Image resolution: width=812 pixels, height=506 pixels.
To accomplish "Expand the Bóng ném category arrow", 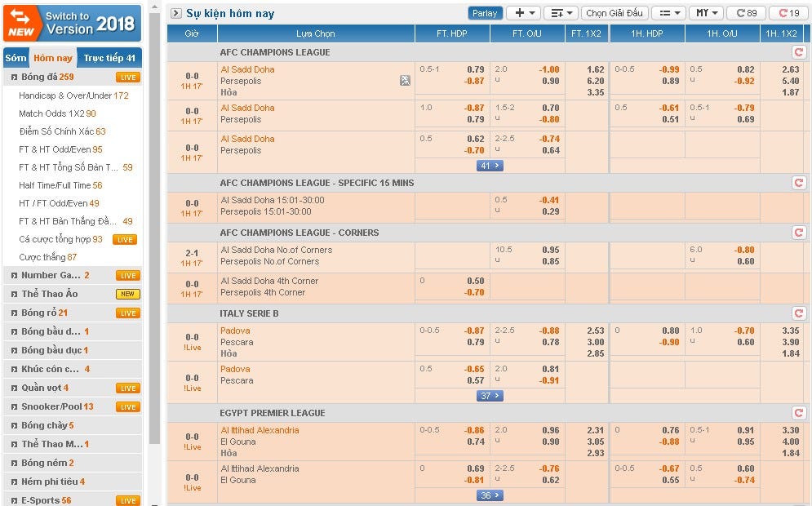I will pos(14,463).
